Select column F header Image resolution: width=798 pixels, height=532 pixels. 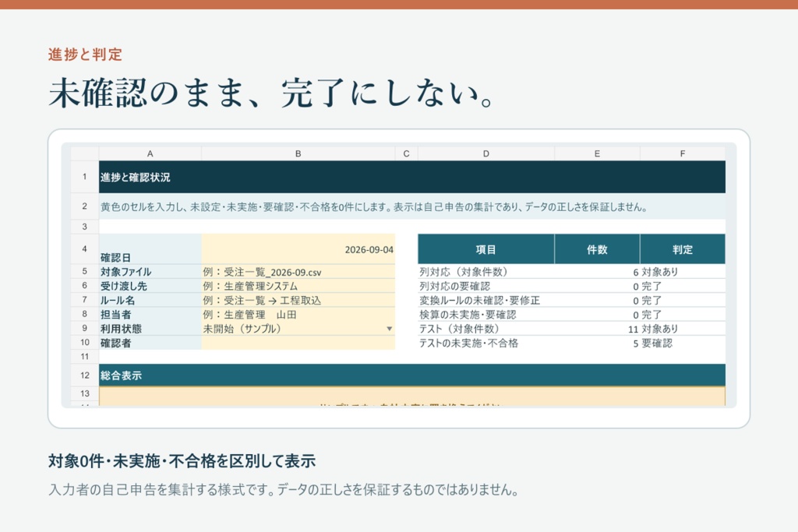[683, 153]
